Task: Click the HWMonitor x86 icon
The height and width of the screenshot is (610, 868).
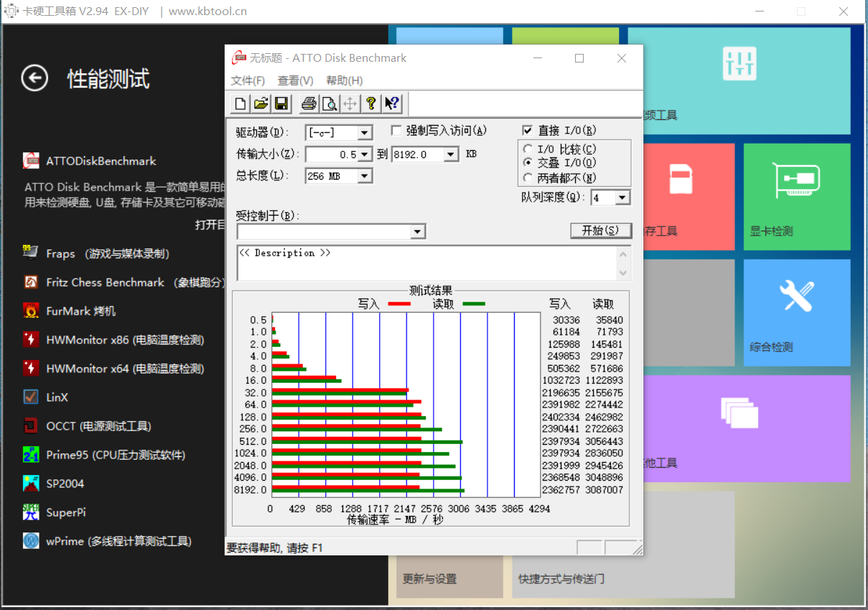Action: coord(31,339)
